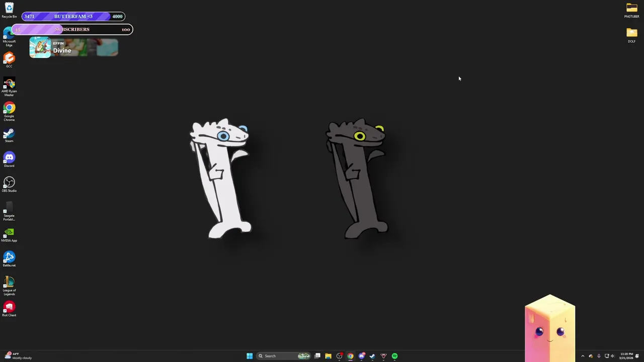644x362 pixels.
Task: Select the Battle.net desktop shortcut
Action: 9,259
